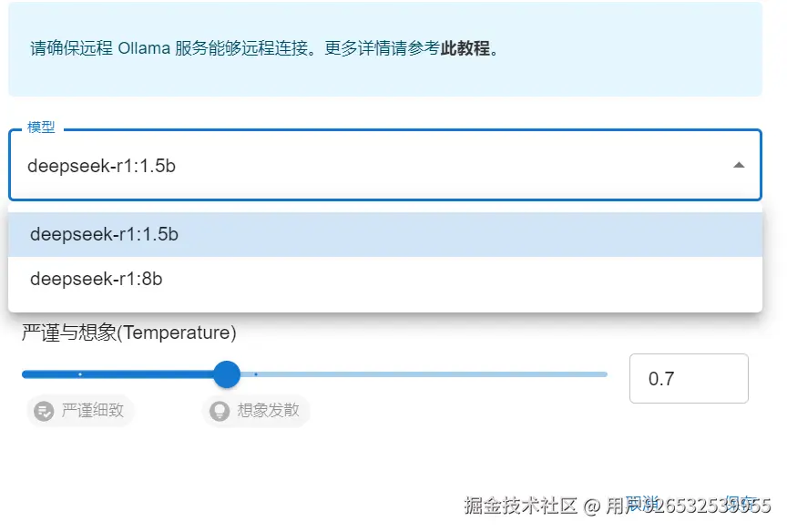Choose the deepseek-r1:8b model option
The image size is (787, 532).
(97, 279)
